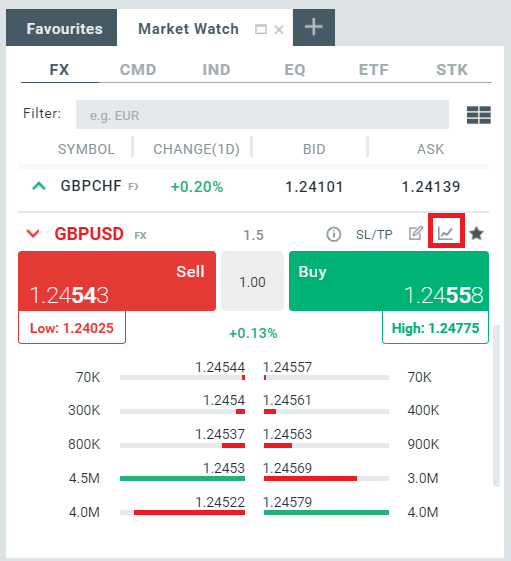Screen dimensions: 511x561
Task: Sort by CHANGE(1D) column header
Action: 196,149
